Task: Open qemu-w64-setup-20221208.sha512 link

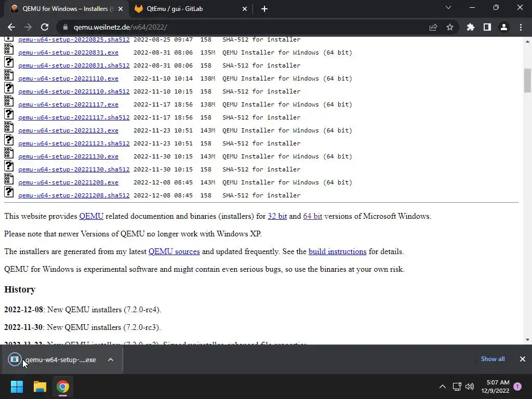Action: (x=74, y=195)
